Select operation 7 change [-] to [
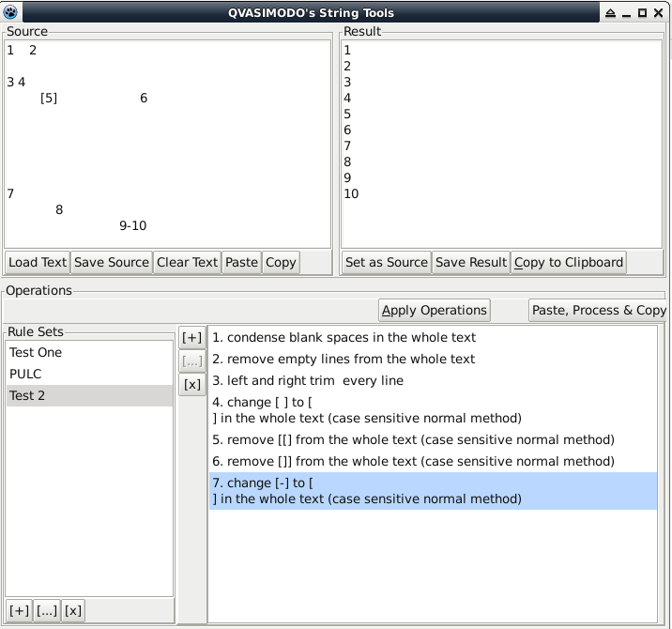The width and height of the screenshot is (672, 629). tap(433, 491)
